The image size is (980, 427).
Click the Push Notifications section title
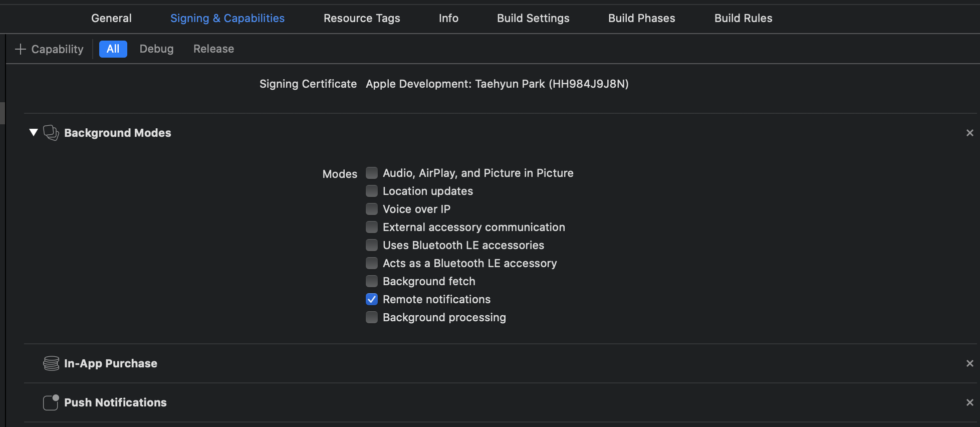(x=115, y=402)
